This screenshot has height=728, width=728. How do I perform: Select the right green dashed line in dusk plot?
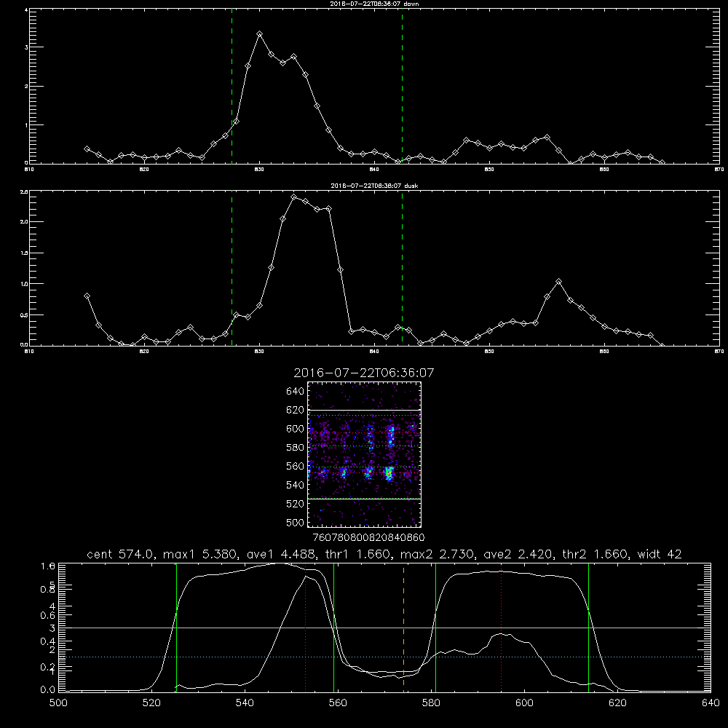tap(402, 268)
